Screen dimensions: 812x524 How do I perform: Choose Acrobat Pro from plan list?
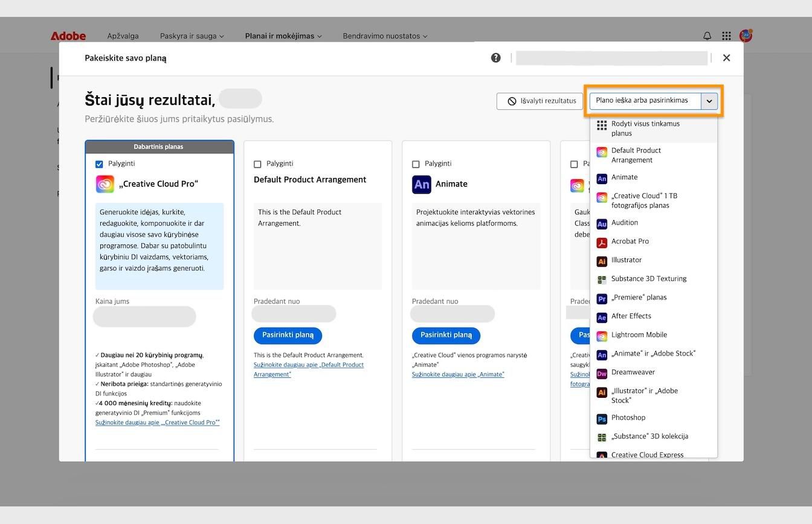654,241
